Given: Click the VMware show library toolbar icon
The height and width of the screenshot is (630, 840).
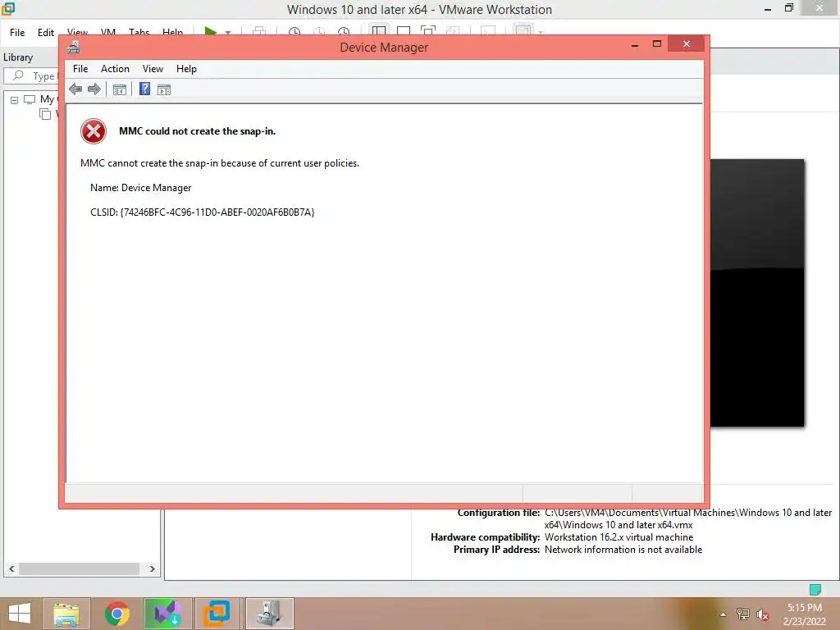Looking at the screenshot, I should click(x=379, y=30).
